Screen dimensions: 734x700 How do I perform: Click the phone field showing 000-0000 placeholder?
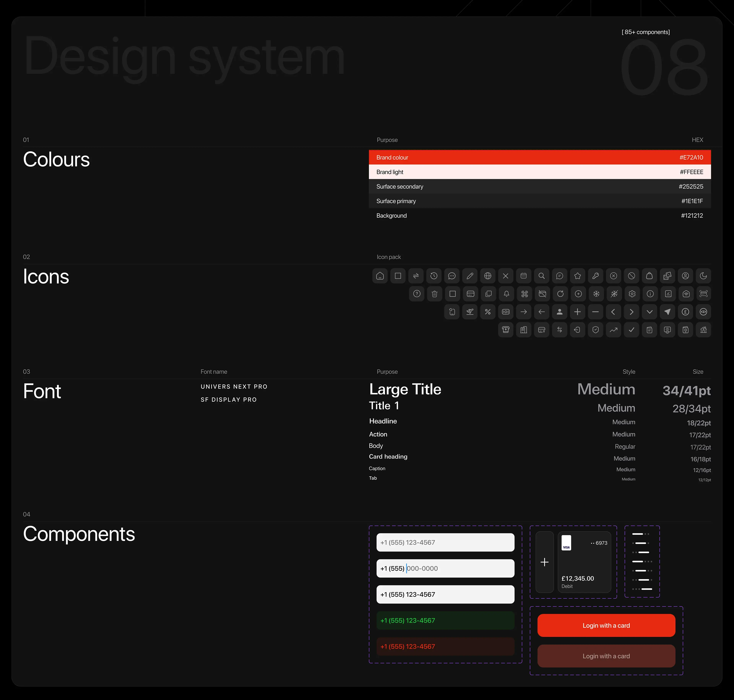coord(445,568)
